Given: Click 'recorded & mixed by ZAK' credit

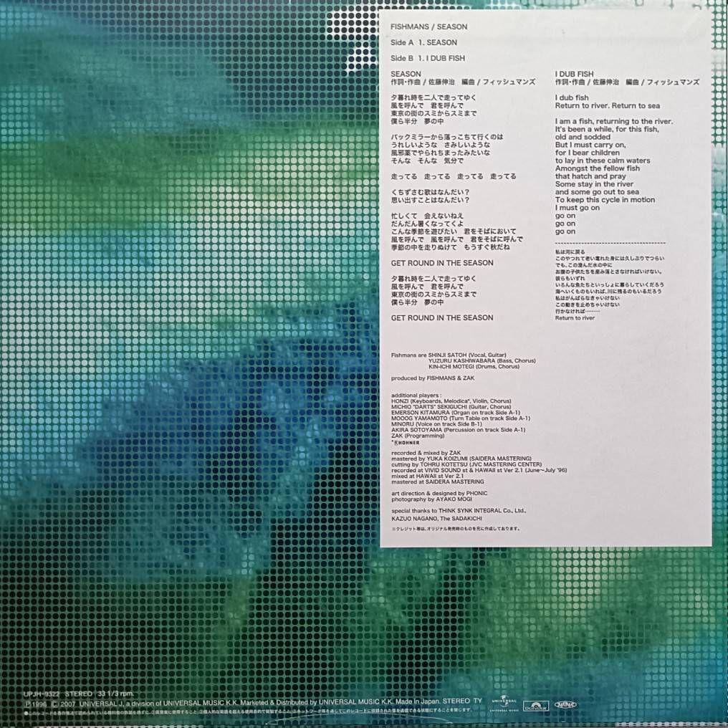Looking at the screenshot, I should pos(426,452).
